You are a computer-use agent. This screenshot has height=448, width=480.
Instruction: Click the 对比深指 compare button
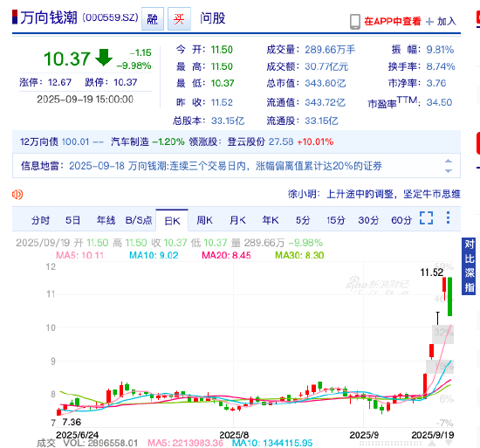(x=469, y=265)
